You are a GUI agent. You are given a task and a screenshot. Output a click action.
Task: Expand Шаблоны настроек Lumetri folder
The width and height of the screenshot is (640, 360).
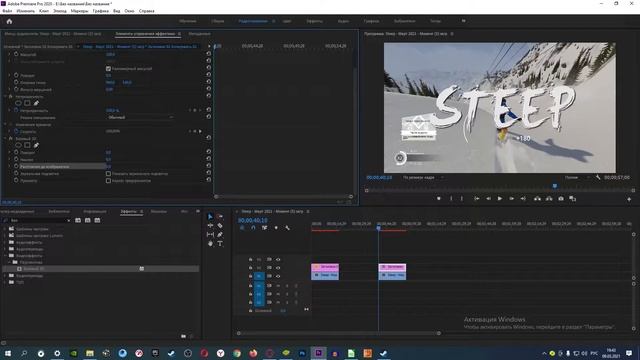click(x=5, y=236)
